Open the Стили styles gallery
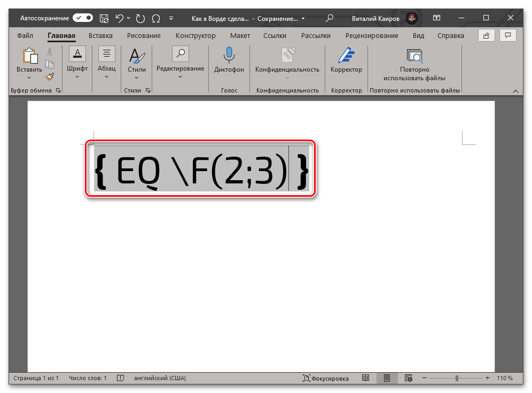 pos(136,64)
